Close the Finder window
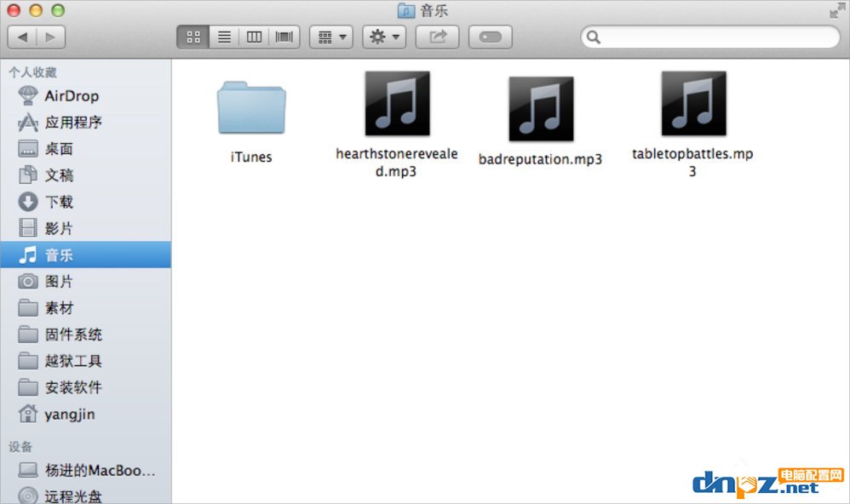This screenshot has width=850, height=504. (14, 10)
